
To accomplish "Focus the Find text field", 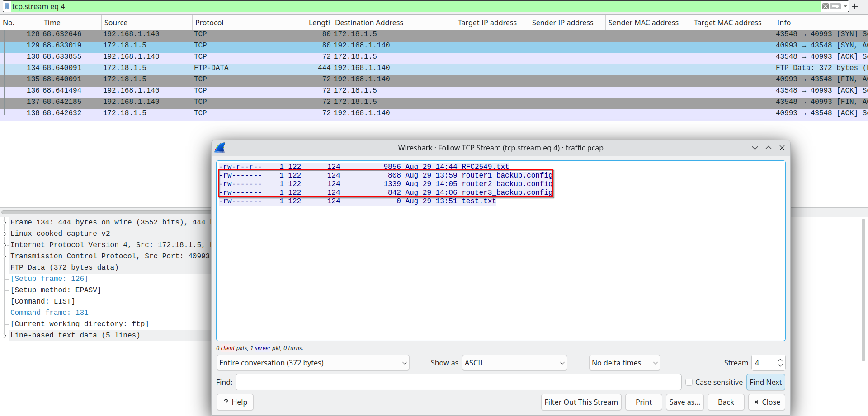I will click(x=458, y=382).
